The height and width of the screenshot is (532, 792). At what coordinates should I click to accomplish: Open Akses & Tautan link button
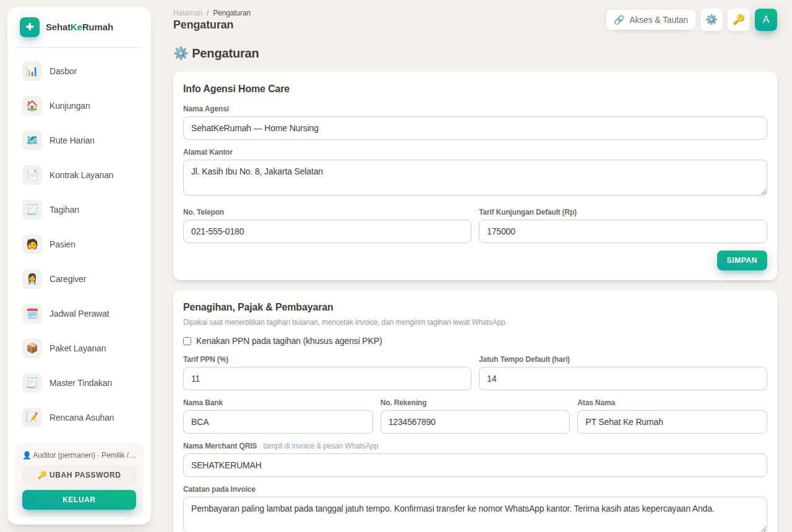pos(651,20)
